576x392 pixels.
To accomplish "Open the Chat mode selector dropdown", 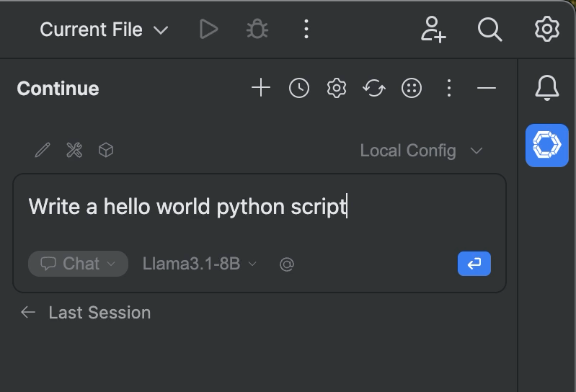I will tap(78, 264).
